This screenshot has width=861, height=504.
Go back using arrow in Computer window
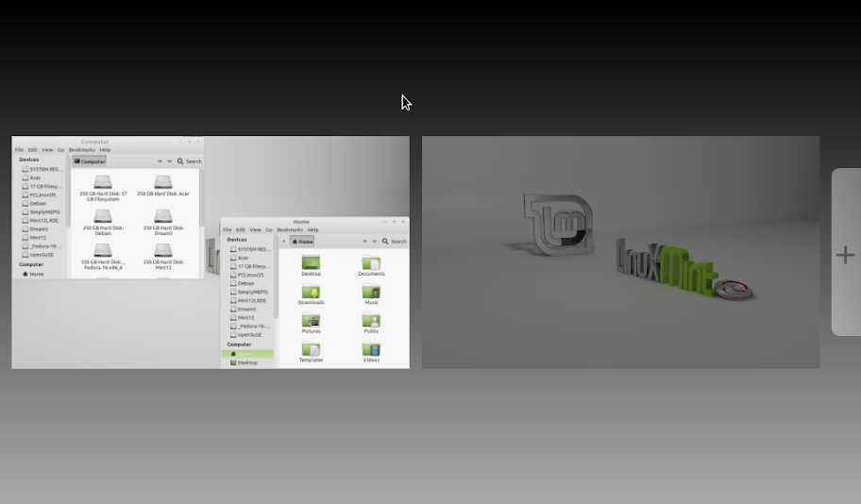(160, 161)
